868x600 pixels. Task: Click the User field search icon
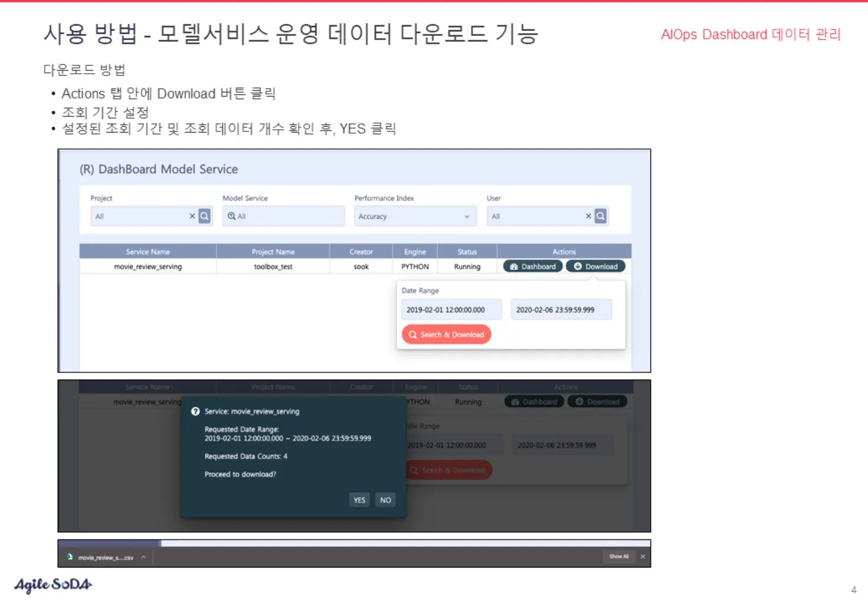coord(600,216)
